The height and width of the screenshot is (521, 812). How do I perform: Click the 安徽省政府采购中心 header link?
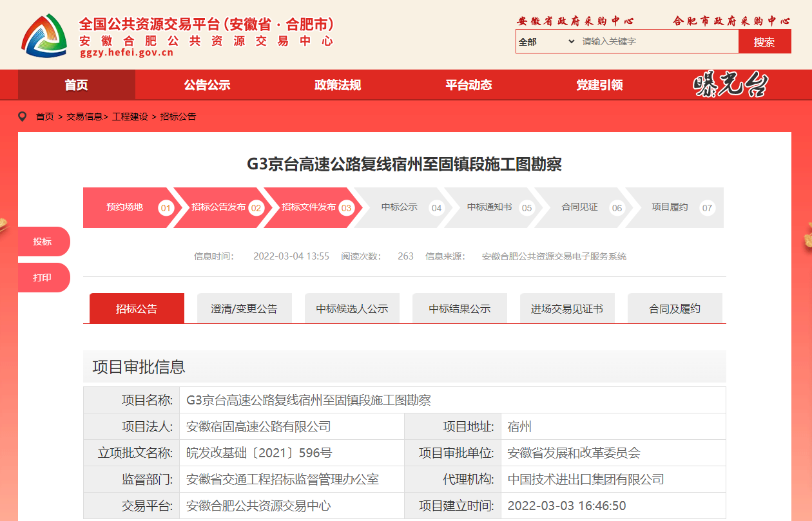[x=575, y=21]
